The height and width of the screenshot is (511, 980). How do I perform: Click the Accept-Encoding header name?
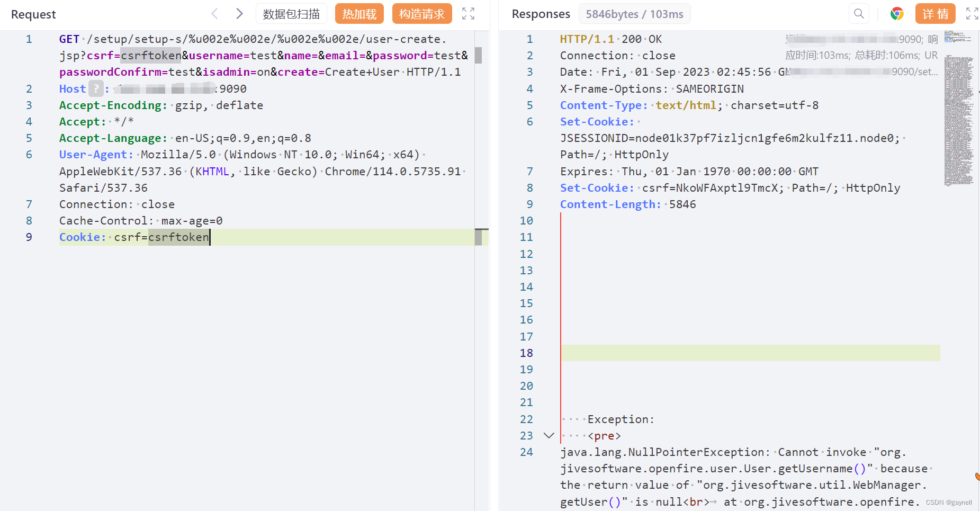coord(113,105)
